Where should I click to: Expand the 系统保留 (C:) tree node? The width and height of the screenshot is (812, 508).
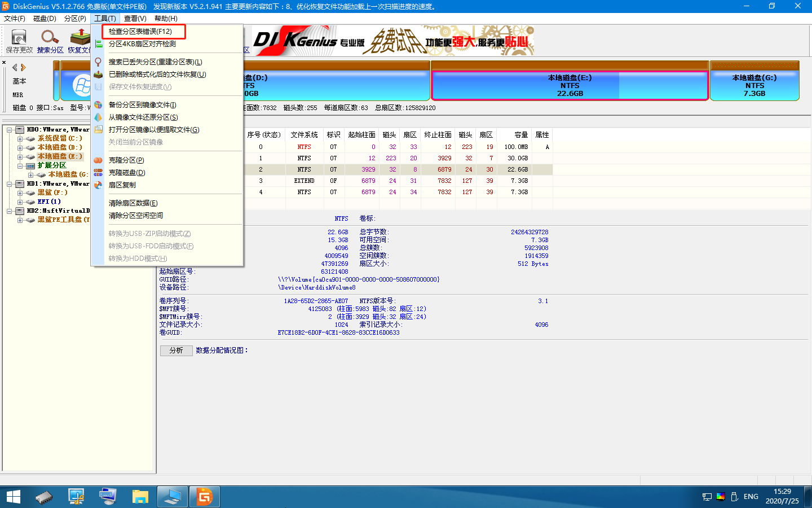[x=20, y=139]
